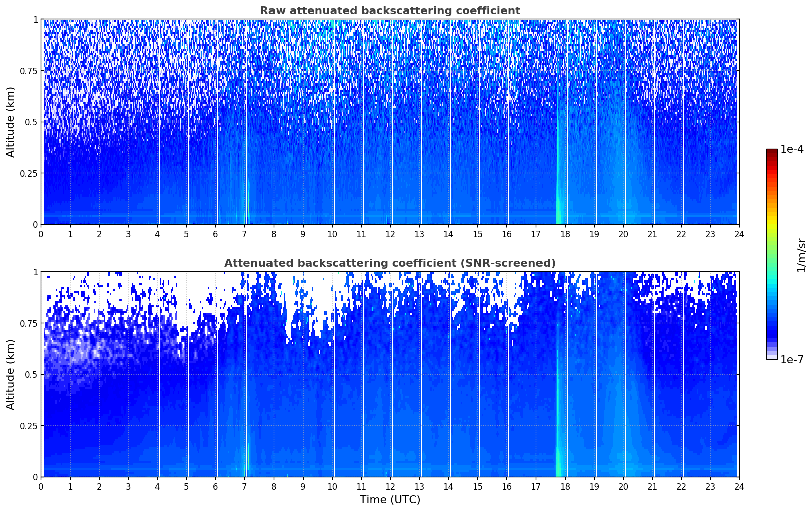The width and height of the screenshot is (812, 511).
Task: Click the top plot's 'Altitude (km)' label
Action: click(x=11, y=122)
